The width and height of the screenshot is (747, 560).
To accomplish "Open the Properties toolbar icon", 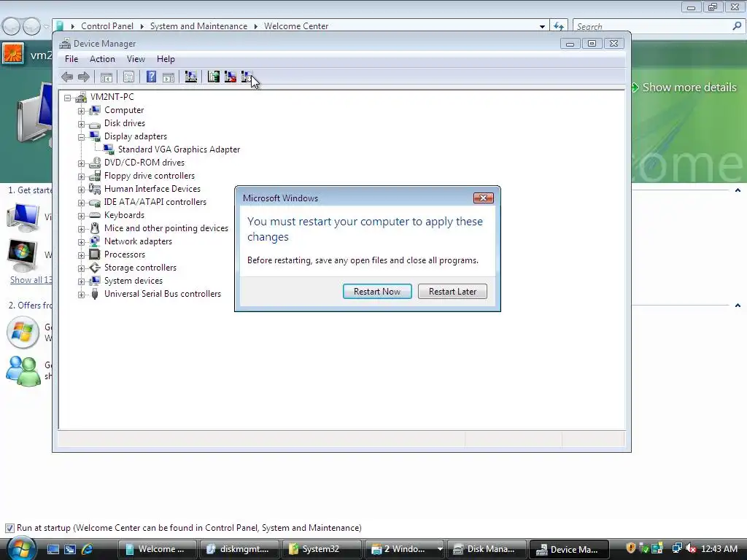I will 128,77.
